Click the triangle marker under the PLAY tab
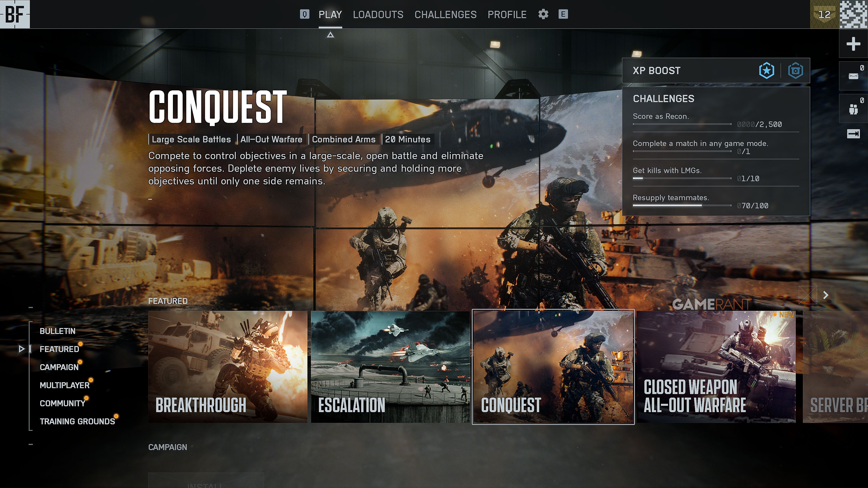 (330, 35)
